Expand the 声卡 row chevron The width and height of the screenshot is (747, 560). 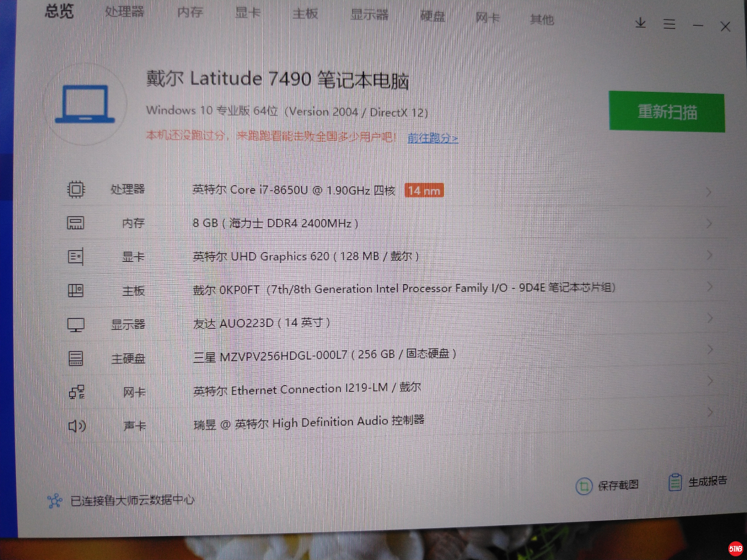tap(710, 412)
